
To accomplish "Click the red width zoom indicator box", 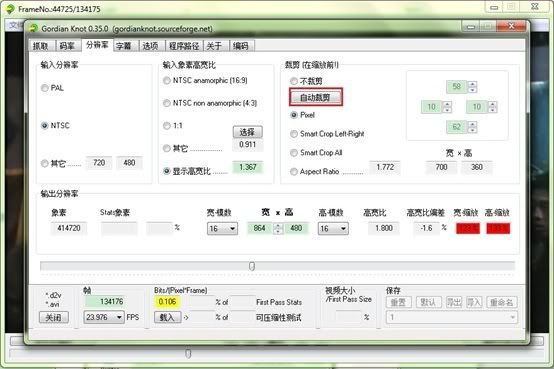I will (x=468, y=228).
